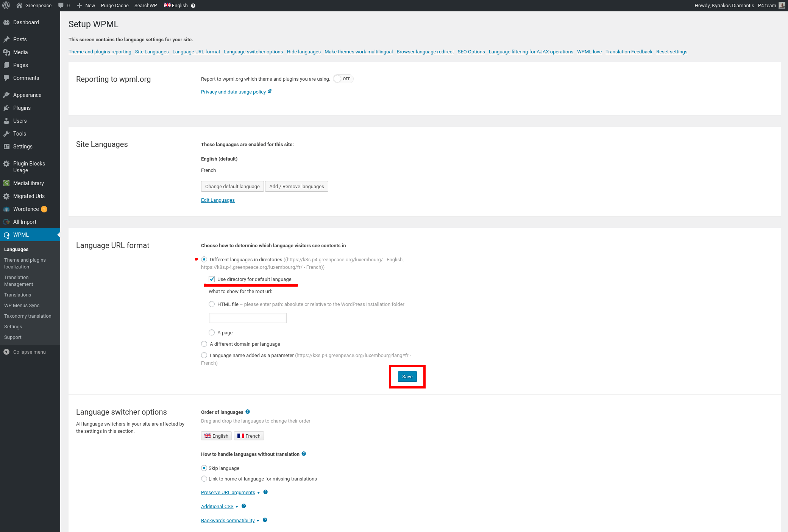Toggle reporting to wpml.org switch

(x=343, y=79)
